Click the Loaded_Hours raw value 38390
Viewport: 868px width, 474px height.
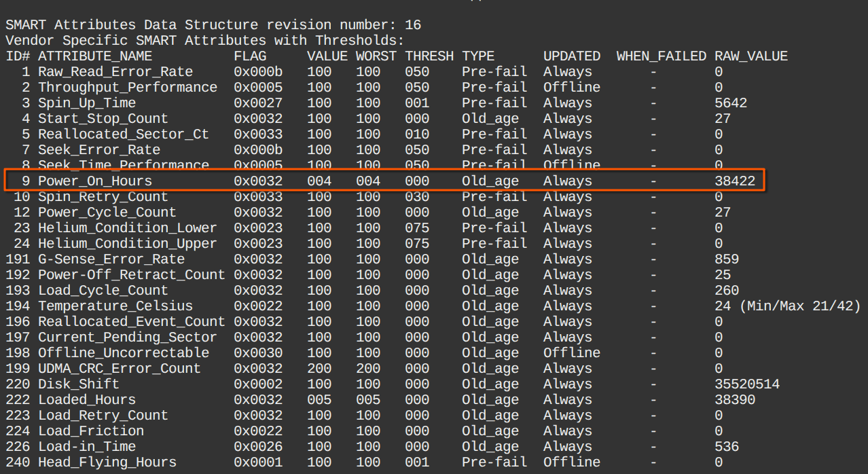[734, 400]
